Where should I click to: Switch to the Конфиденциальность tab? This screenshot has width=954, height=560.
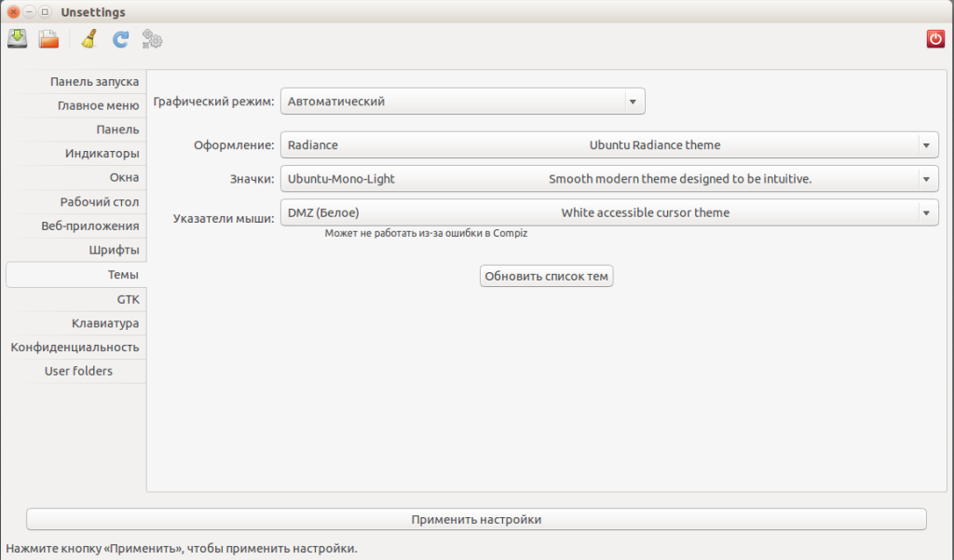76,348
